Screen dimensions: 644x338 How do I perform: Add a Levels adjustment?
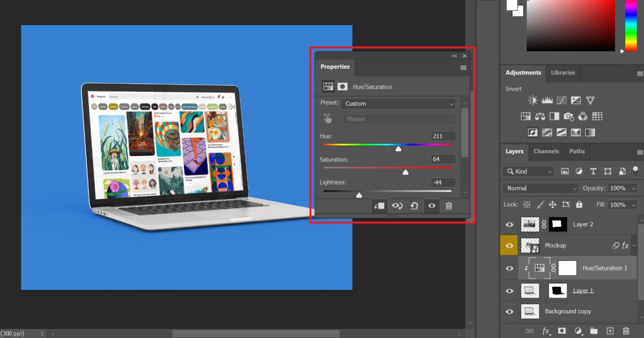click(547, 100)
